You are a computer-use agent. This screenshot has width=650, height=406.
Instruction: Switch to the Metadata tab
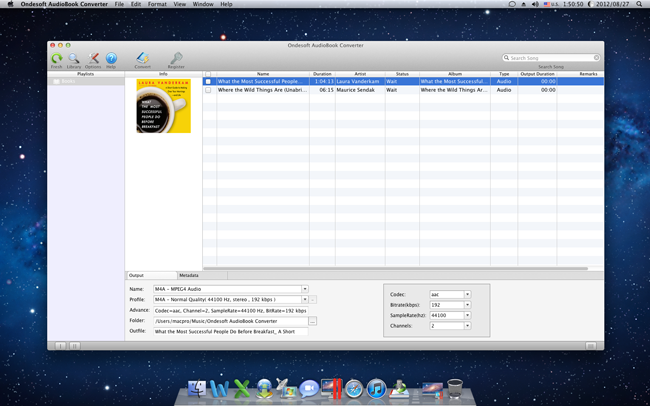(189, 275)
